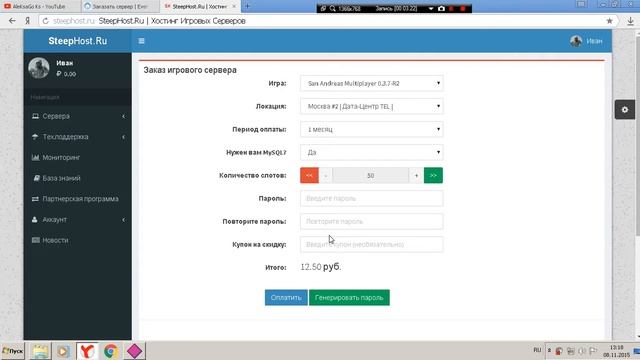Click the Новости newspaper icon
This screenshot has height=360, width=640.
pos(36,240)
